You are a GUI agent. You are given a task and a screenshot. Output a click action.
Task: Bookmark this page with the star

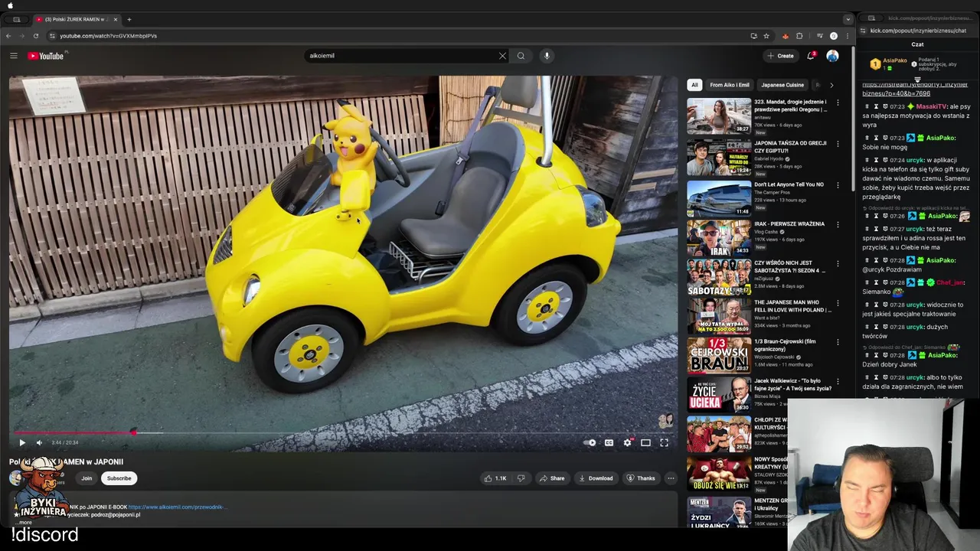click(x=766, y=36)
